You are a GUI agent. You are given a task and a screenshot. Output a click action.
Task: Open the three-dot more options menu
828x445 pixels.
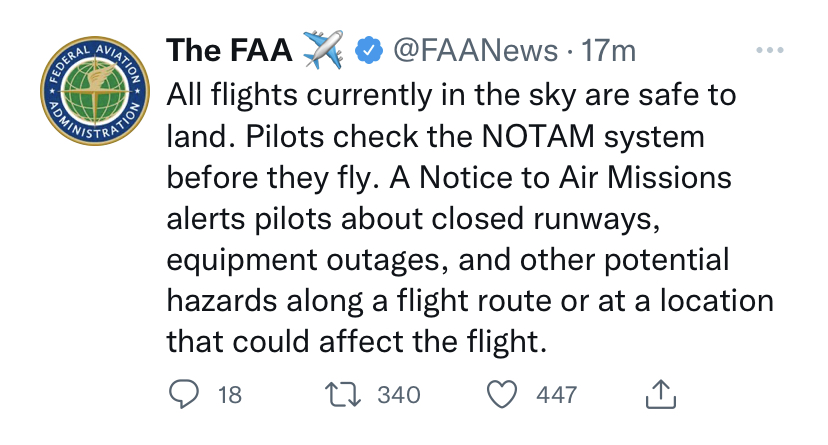(x=771, y=49)
